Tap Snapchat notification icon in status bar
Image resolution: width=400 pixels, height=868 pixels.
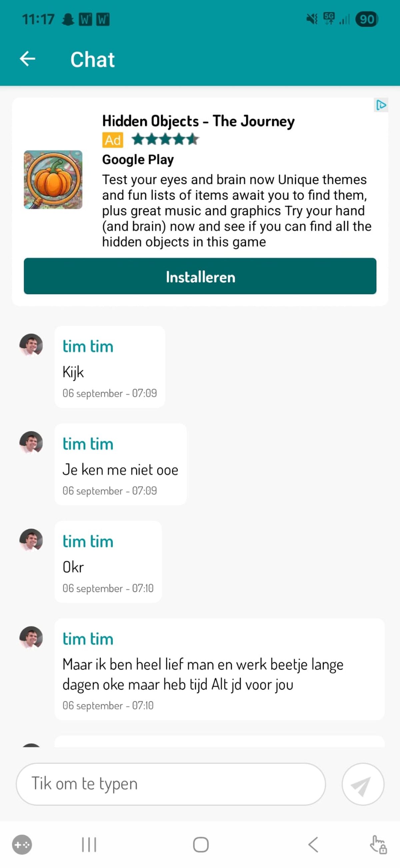(x=68, y=19)
